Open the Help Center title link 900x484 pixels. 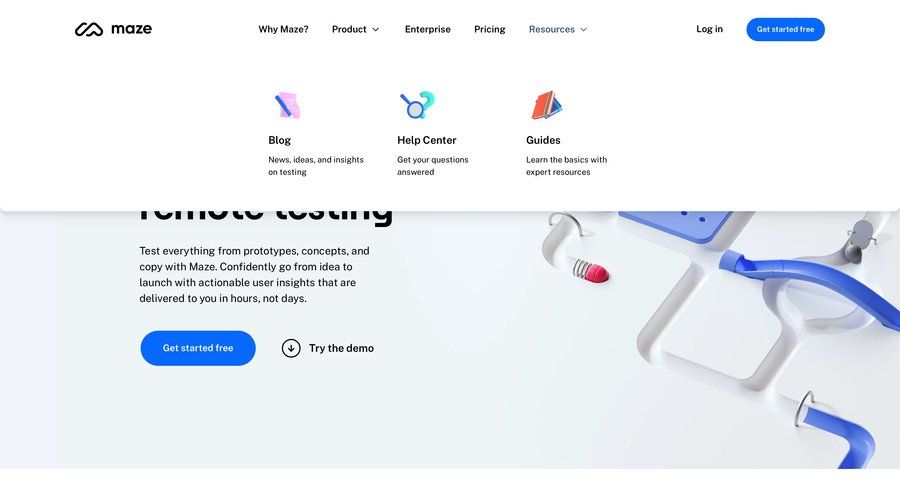[x=426, y=140]
